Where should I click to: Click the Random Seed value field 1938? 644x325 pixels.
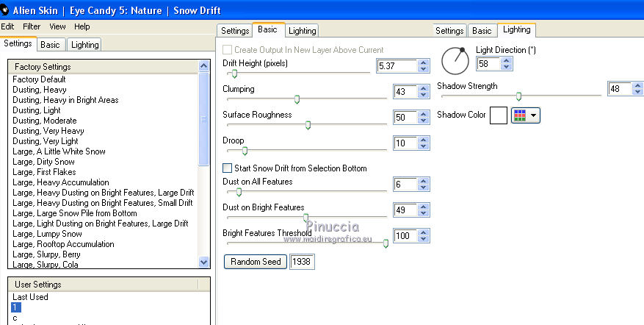click(x=302, y=262)
